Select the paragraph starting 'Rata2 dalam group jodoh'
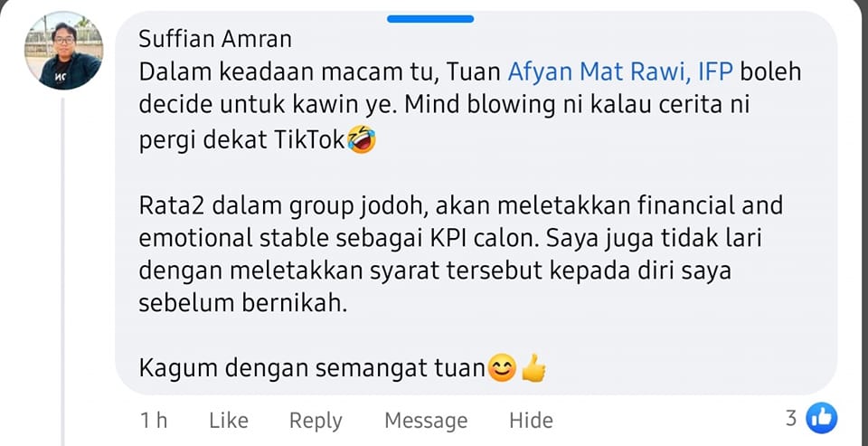868x446 pixels. 460,254
